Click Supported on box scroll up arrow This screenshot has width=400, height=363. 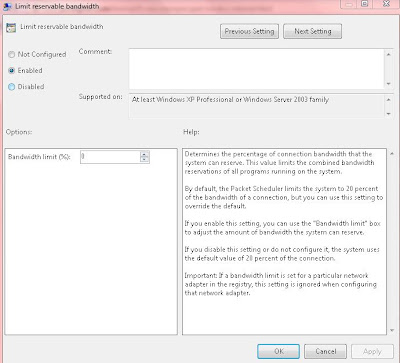click(x=389, y=100)
